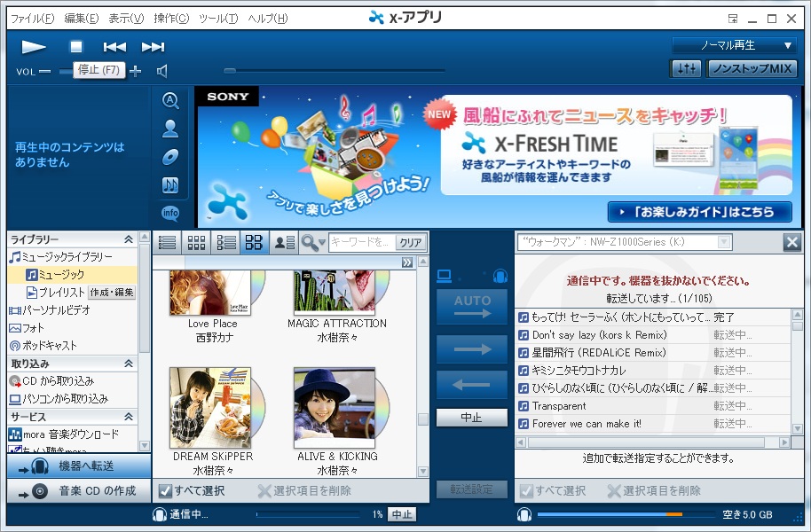
Task: Open the artist person icon in sidebar
Action: tap(170, 129)
